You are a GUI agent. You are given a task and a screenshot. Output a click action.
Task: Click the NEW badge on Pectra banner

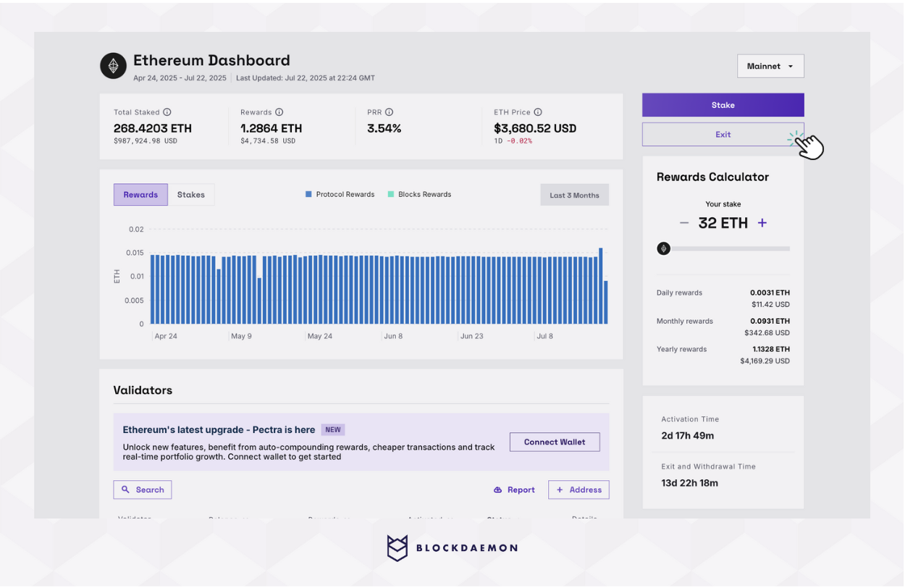pyautogui.click(x=333, y=429)
